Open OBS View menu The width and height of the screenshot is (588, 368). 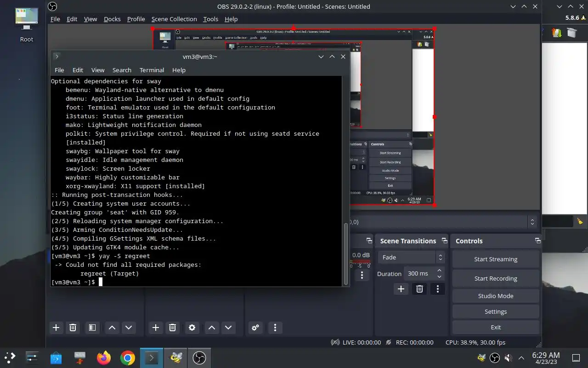point(90,19)
